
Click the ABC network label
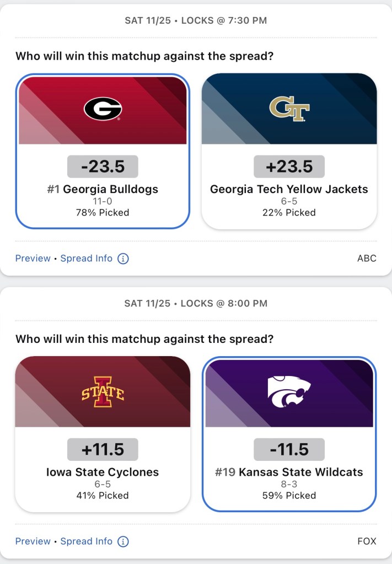[367, 259]
